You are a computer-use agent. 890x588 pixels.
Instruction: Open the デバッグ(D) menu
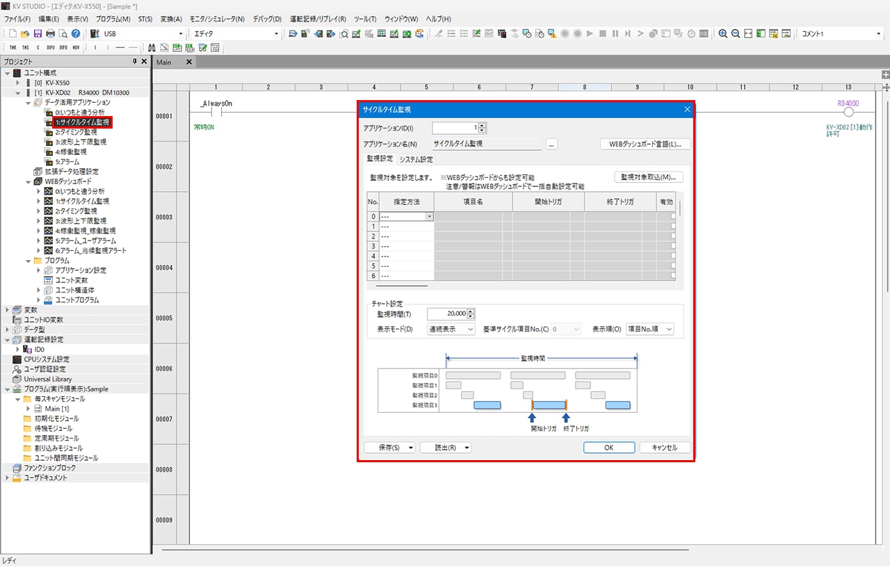click(x=268, y=19)
